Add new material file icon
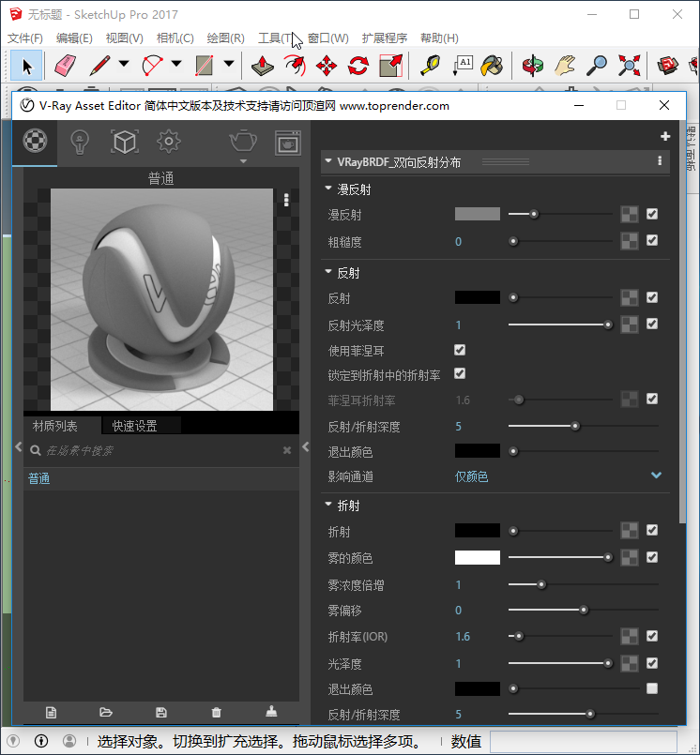This screenshot has height=755, width=700. tap(51, 712)
